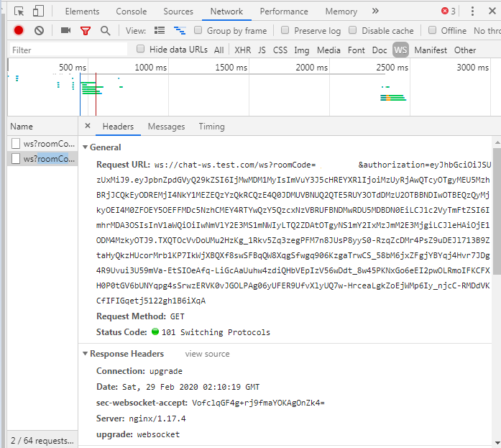The width and height of the screenshot is (501, 448).
Task: Click the 2 / 64 requests status text
Action: [42, 441]
